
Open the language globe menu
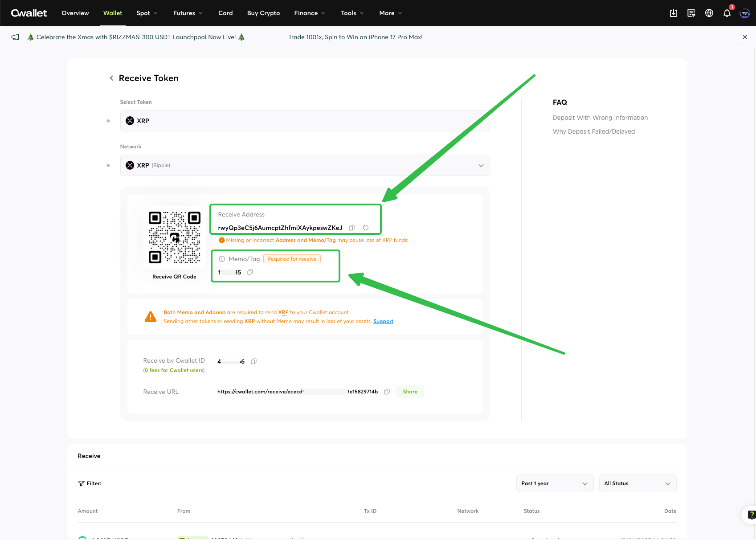[x=709, y=13]
